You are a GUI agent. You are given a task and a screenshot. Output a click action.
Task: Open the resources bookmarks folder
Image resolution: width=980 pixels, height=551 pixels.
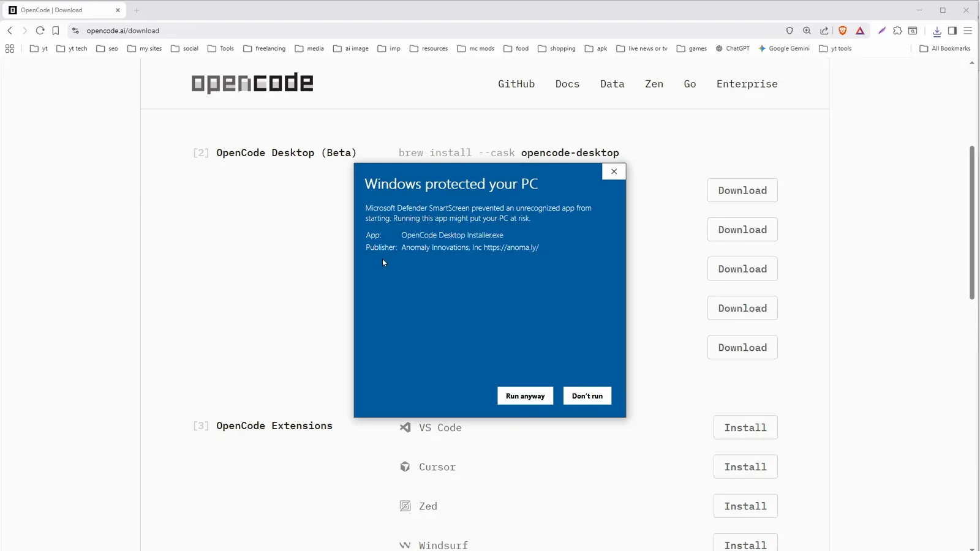pyautogui.click(x=429, y=48)
